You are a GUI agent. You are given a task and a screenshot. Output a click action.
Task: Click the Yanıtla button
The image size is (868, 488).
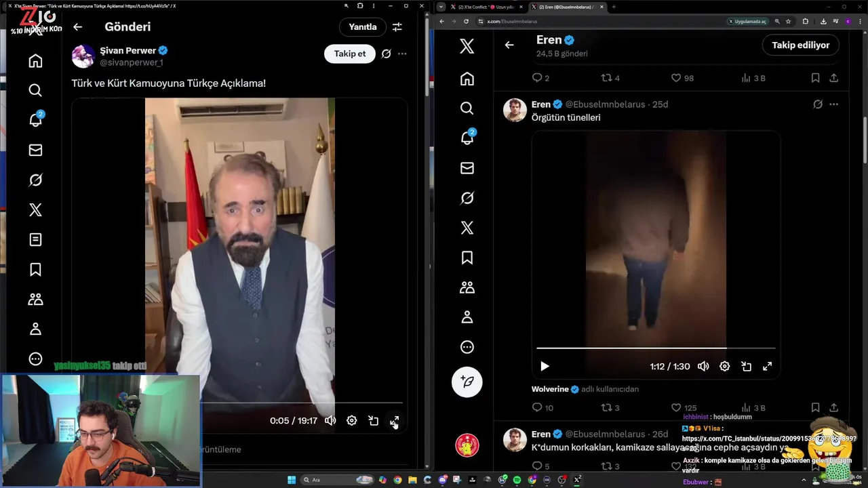(x=363, y=27)
